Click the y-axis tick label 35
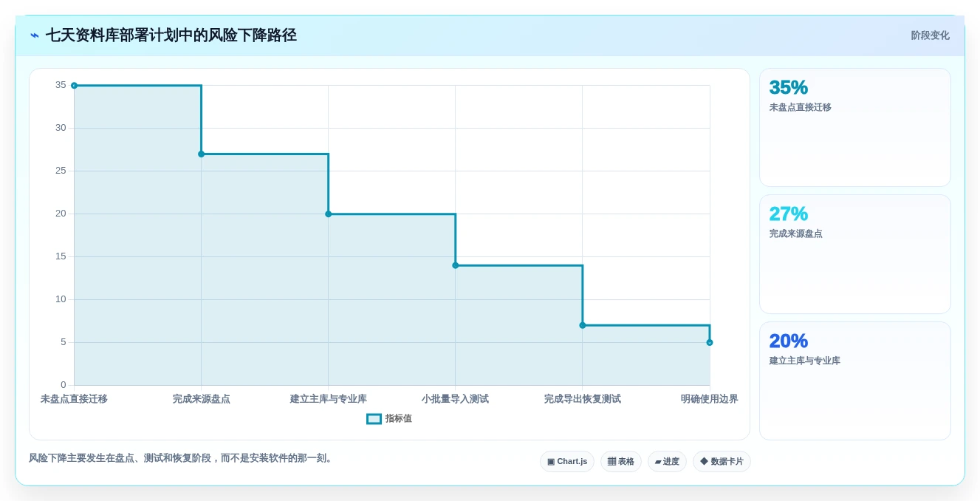 61,85
